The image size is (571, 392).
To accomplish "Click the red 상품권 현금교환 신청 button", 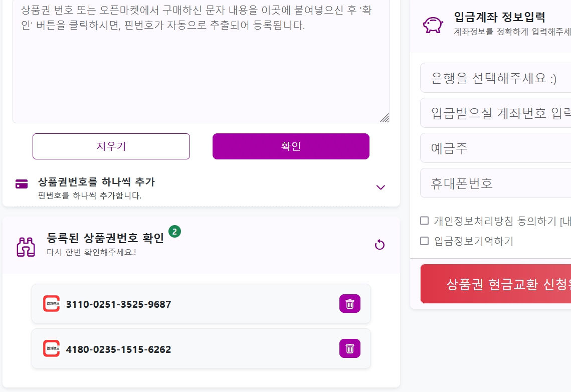I will point(496,284).
